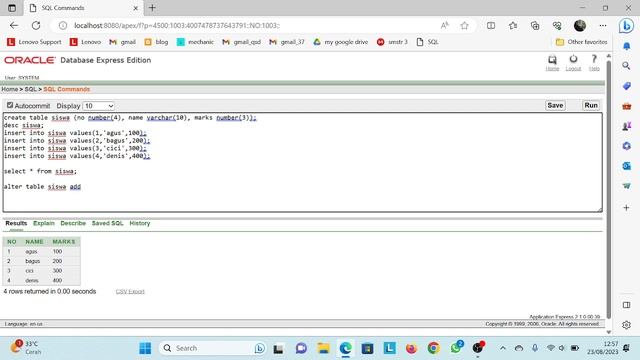
Task: Switch to Explain tab
Action: click(x=44, y=223)
